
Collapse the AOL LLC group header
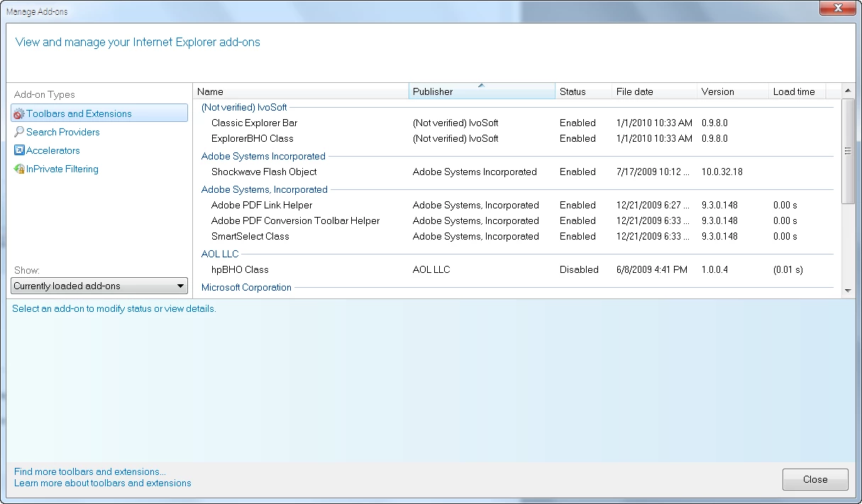[x=220, y=254]
